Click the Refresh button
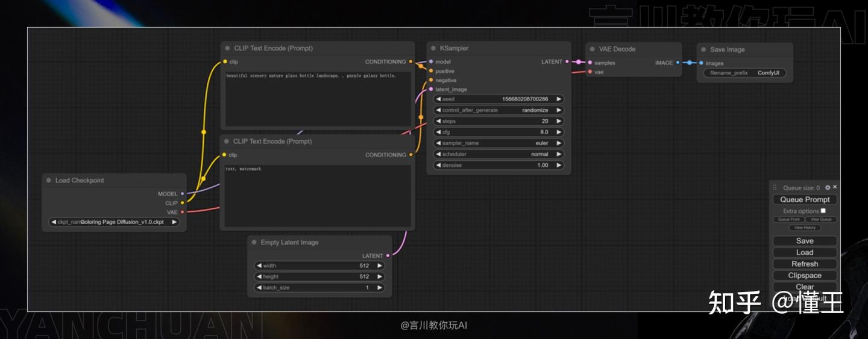 click(805, 264)
